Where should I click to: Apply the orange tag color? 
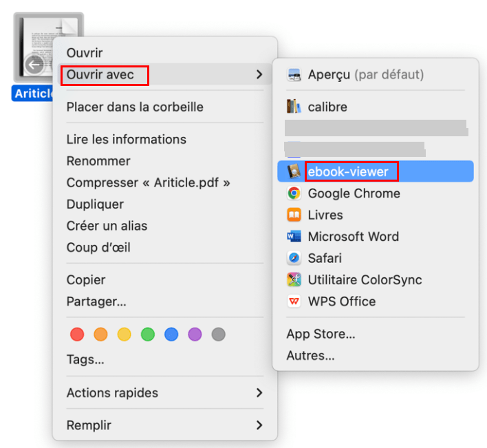pyautogui.click(x=100, y=334)
